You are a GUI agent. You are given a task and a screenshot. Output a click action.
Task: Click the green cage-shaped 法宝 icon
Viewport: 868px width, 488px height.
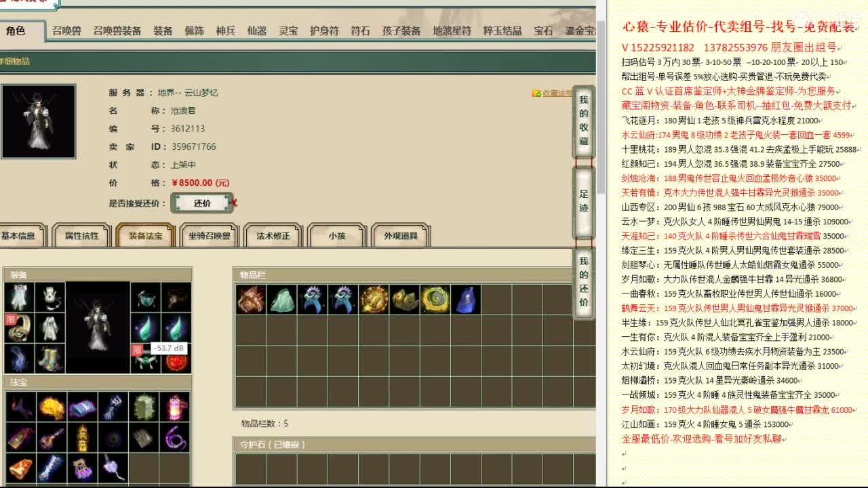click(x=144, y=407)
